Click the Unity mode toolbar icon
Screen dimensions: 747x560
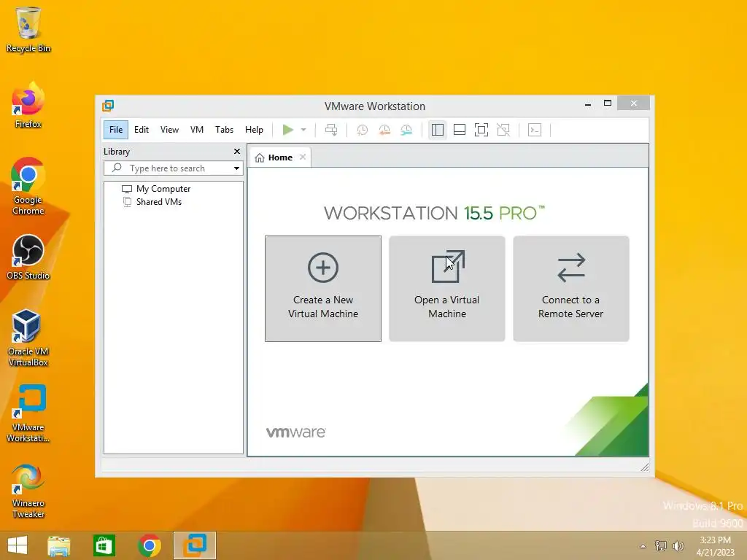(x=503, y=130)
